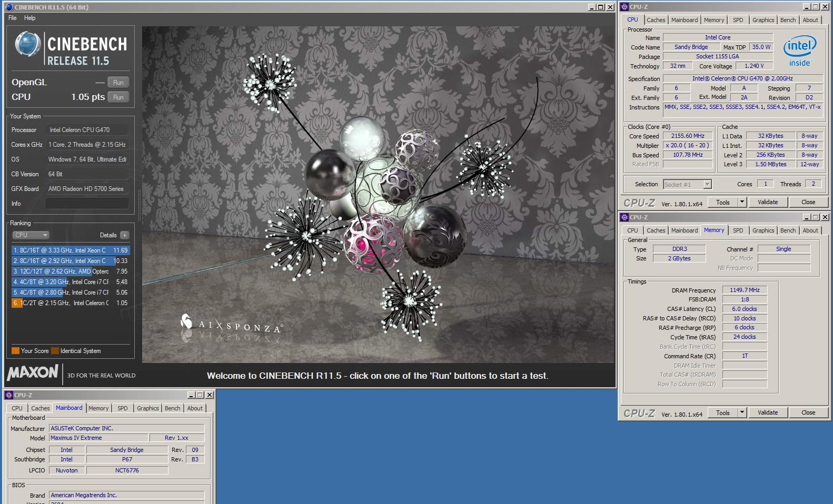Screen dimensions: 833x504
Task: Switch to Mainboard tab in top CPU-Z window
Action: (685, 20)
